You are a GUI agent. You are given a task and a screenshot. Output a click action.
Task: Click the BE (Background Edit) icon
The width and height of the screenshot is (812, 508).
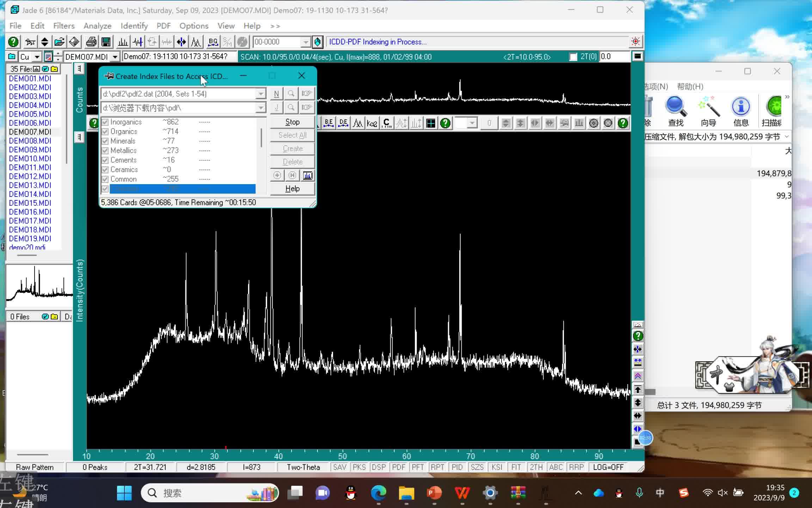[x=328, y=123]
